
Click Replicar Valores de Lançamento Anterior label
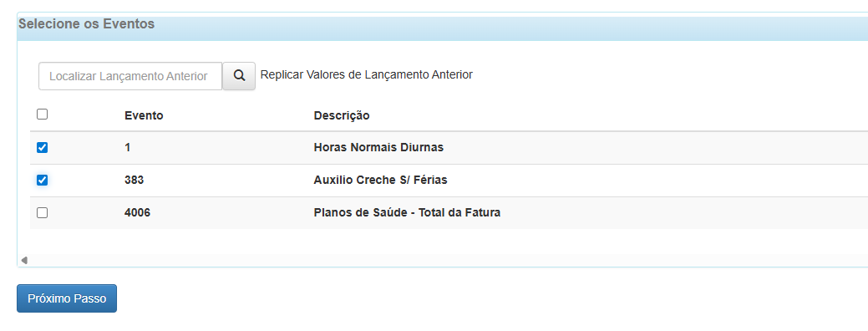coord(367,74)
